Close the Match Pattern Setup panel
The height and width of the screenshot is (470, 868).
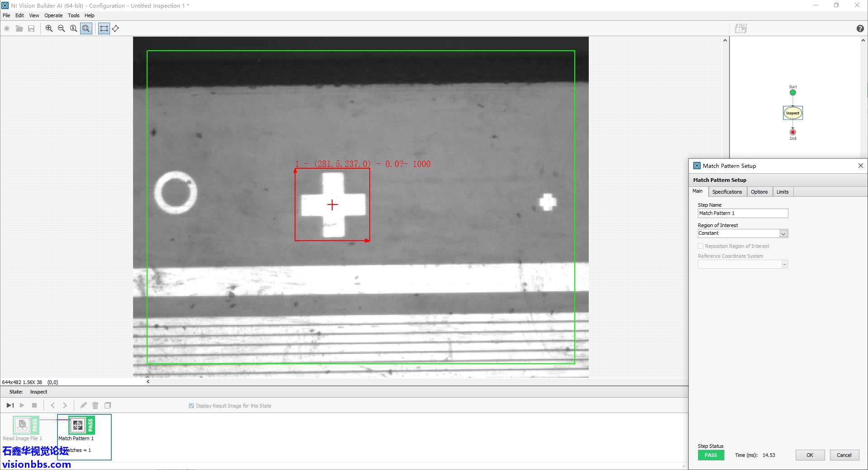861,166
